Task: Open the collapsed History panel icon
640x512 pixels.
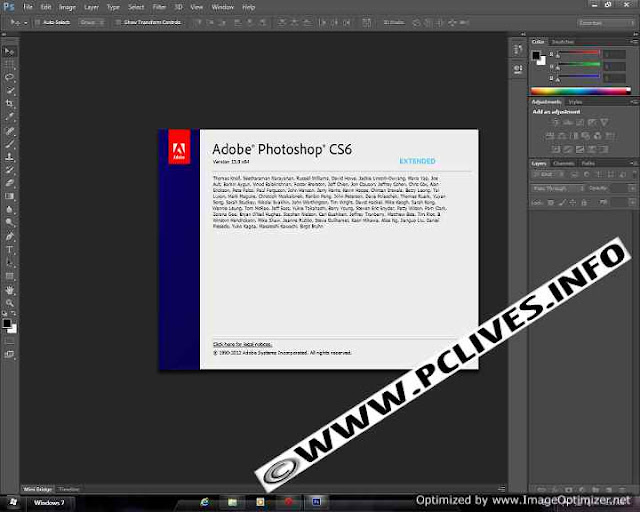Action: pyautogui.click(x=518, y=50)
